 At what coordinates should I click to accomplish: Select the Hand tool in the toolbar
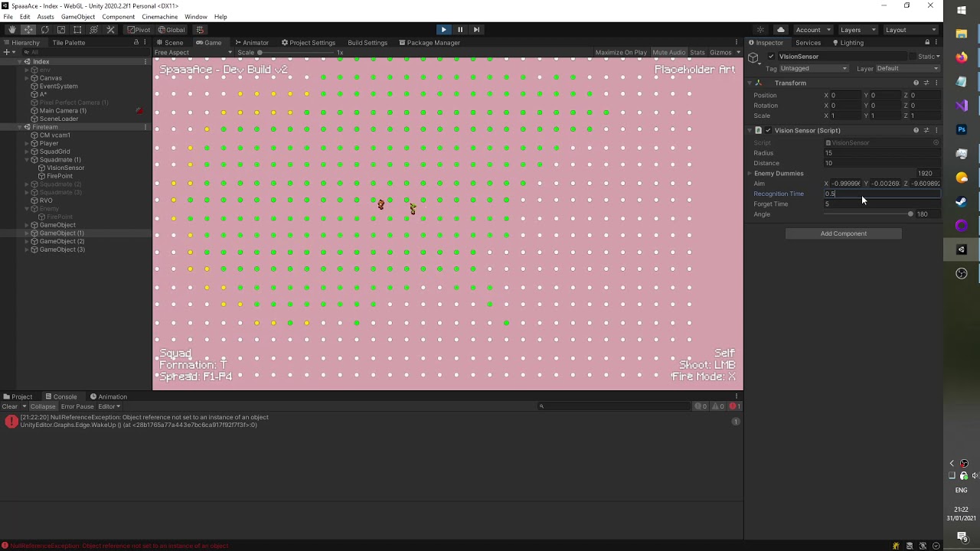[x=11, y=30]
